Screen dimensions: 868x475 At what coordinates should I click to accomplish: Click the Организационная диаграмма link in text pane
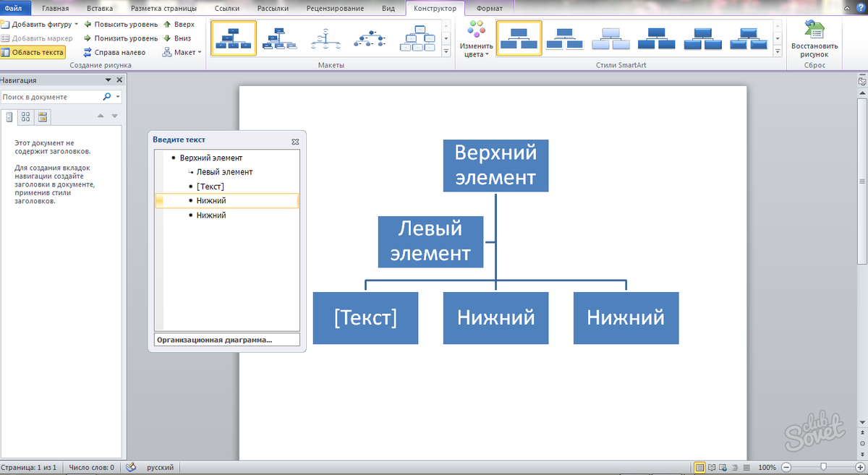coord(215,339)
